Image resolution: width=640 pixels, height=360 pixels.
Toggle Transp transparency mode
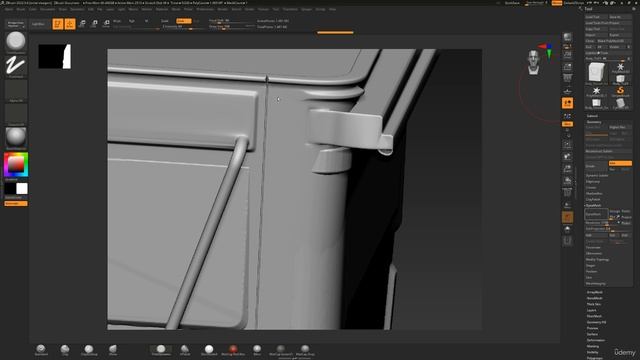(x=567, y=205)
